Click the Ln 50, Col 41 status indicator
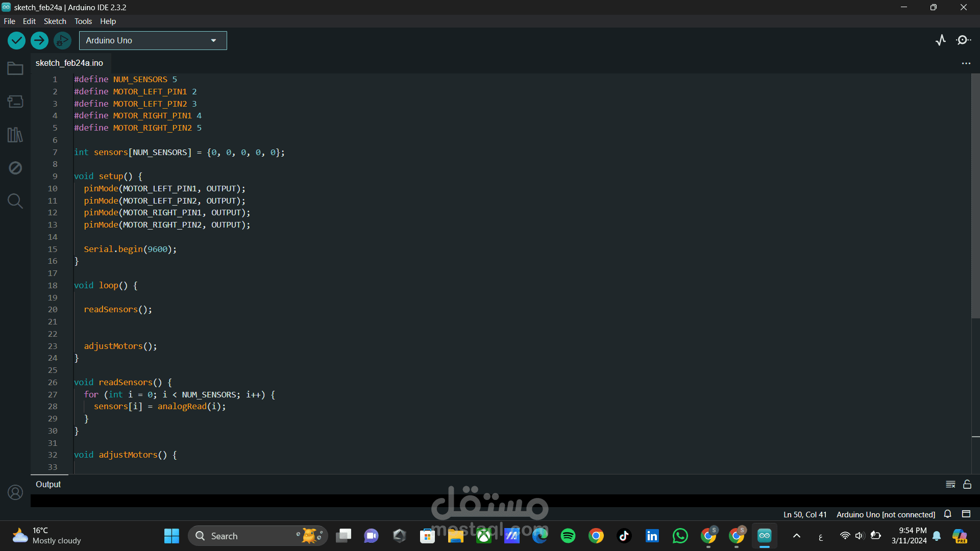Viewport: 980px width, 551px height. pyautogui.click(x=805, y=514)
